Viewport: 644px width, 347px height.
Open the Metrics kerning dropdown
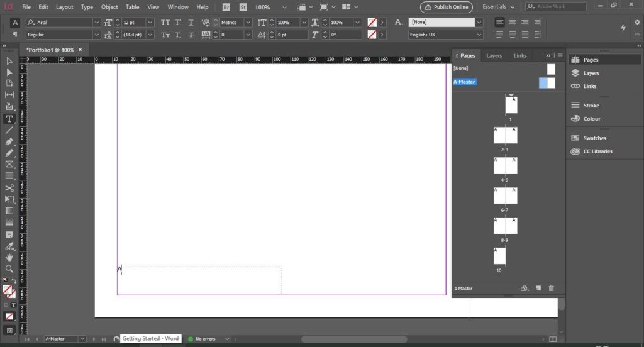coord(248,22)
